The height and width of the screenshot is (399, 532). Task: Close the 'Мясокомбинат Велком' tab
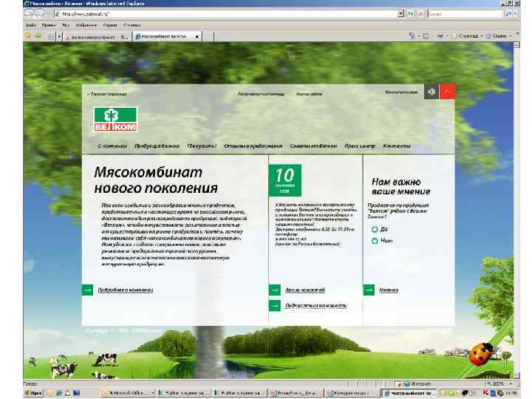coord(197,37)
